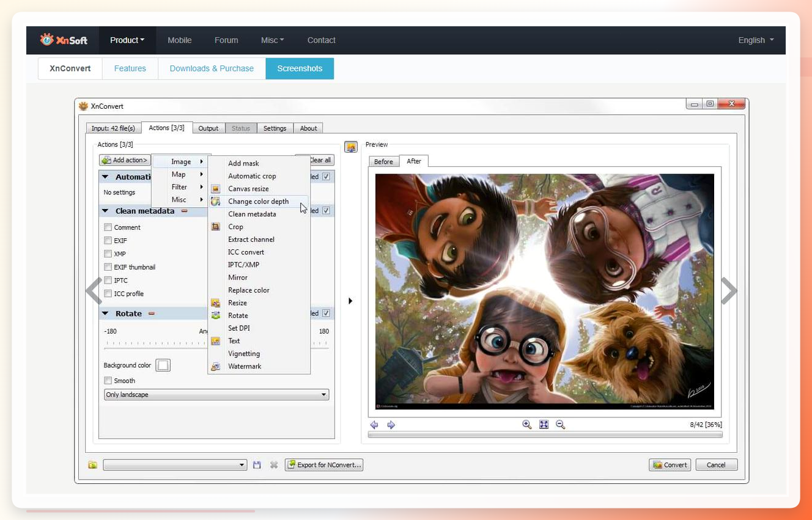Save the script with floppy disk icon
This screenshot has width=812, height=520.
pos(257,465)
